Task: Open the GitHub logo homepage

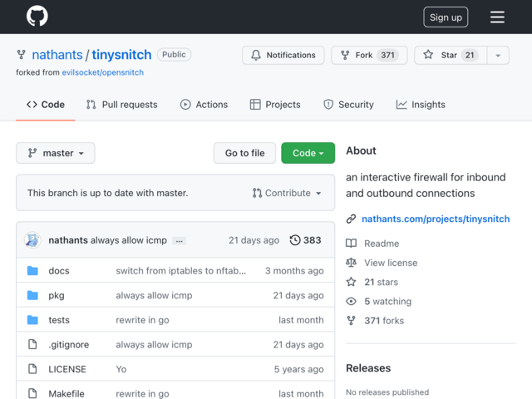Action: pos(37,16)
